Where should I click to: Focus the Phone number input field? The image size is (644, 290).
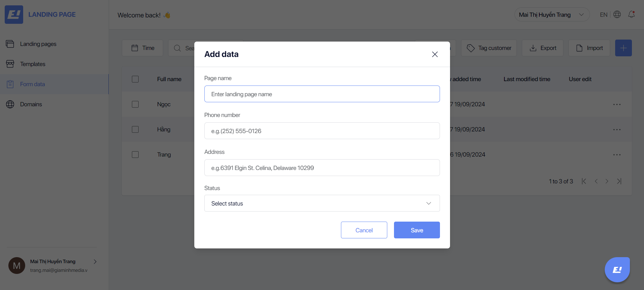coord(322,131)
